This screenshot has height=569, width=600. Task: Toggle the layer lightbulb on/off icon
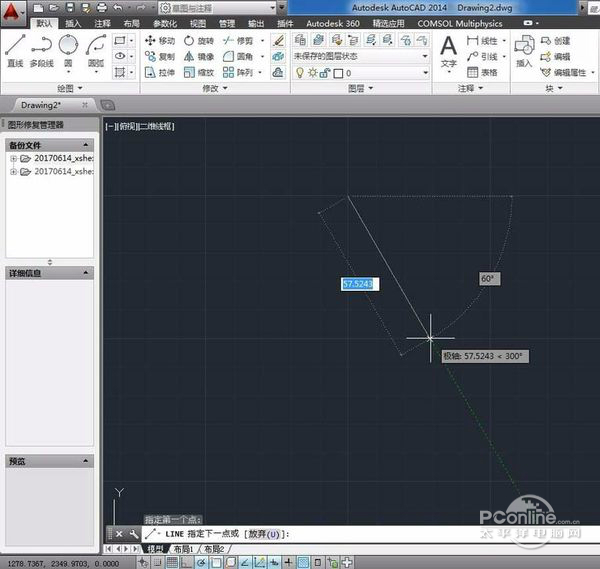pyautogui.click(x=299, y=73)
